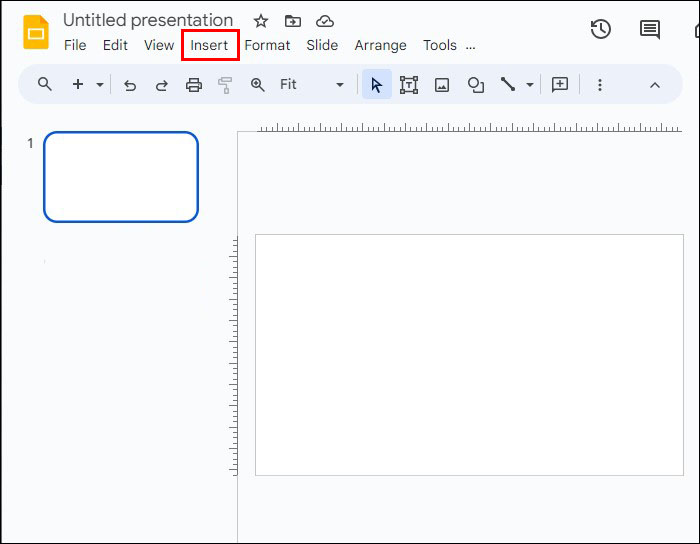
Task: Add a comment from toolbar
Action: (560, 84)
